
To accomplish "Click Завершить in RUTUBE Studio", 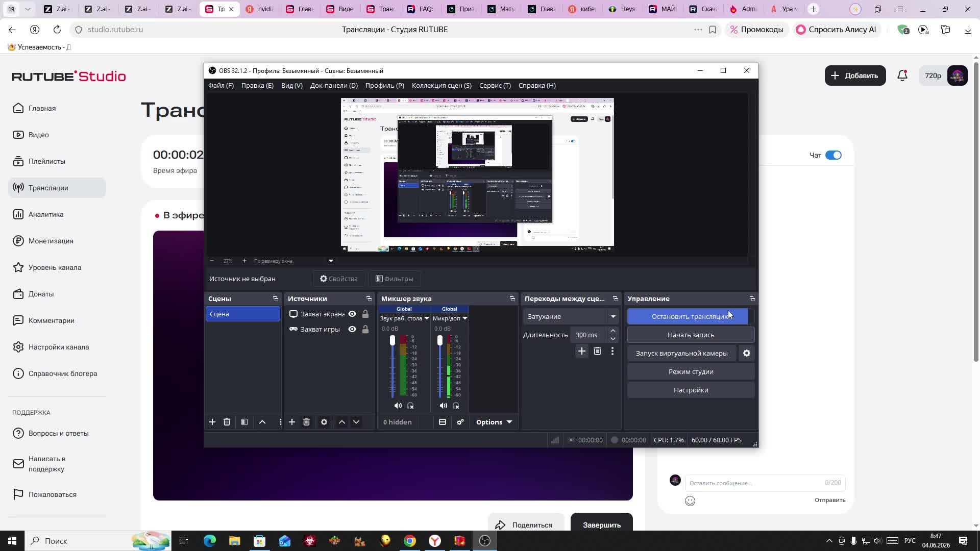I will coord(602,525).
